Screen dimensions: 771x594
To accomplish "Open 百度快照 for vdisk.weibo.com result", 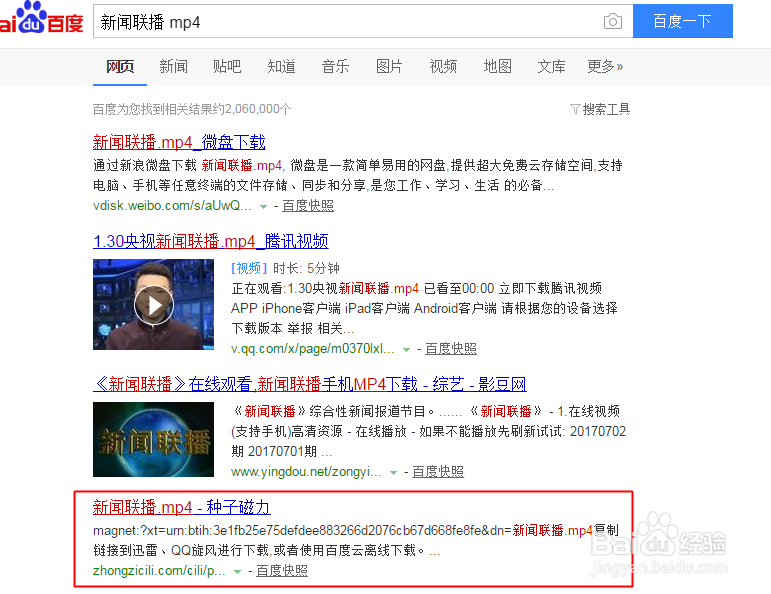I will point(308,206).
